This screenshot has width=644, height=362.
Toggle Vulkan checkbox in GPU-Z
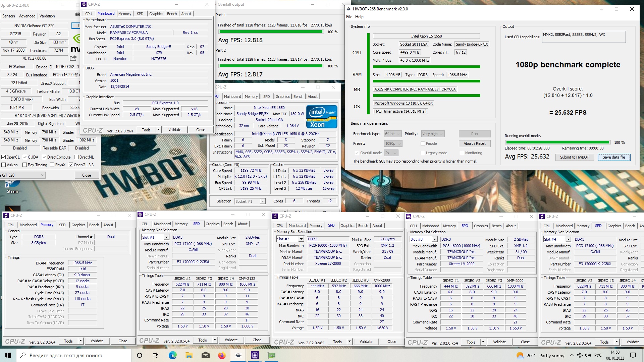pos(3,165)
